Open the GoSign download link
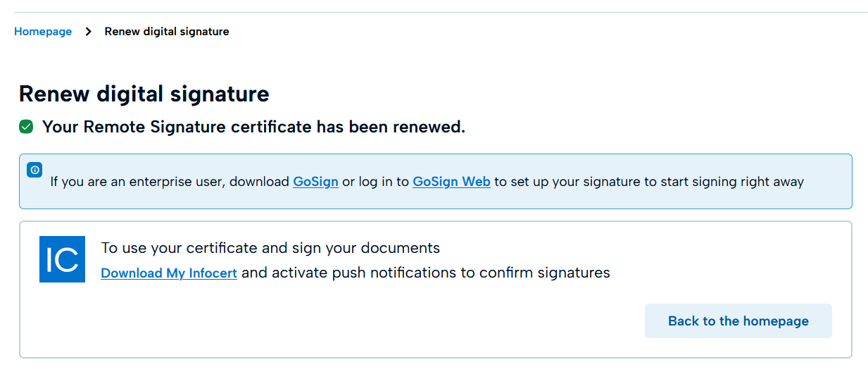The width and height of the screenshot is (868, 391). 315,182
